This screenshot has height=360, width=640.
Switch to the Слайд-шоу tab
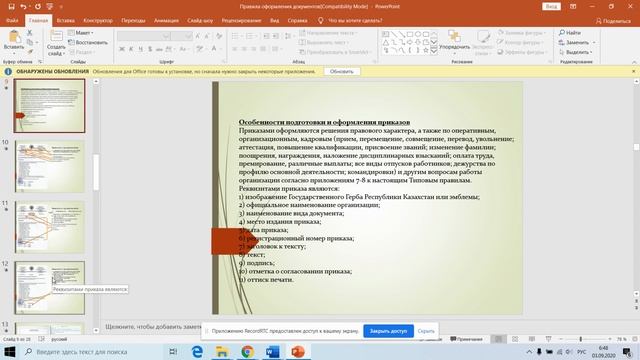(200, 20)
